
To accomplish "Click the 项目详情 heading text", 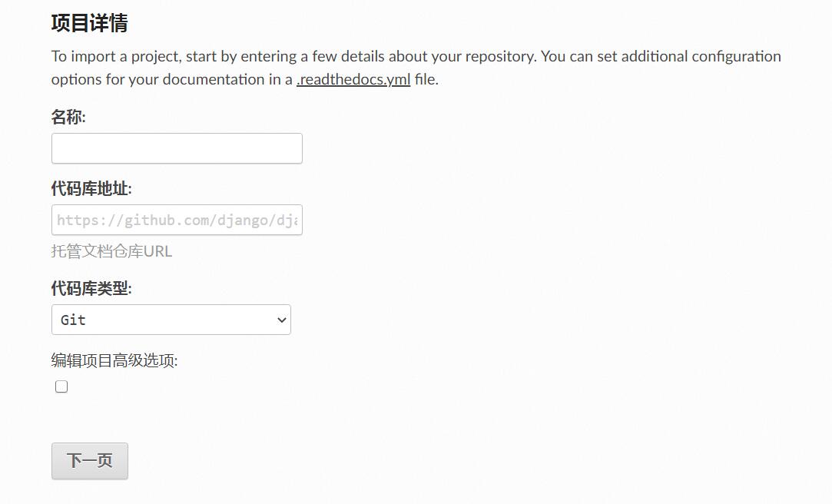I will [90, 23].
